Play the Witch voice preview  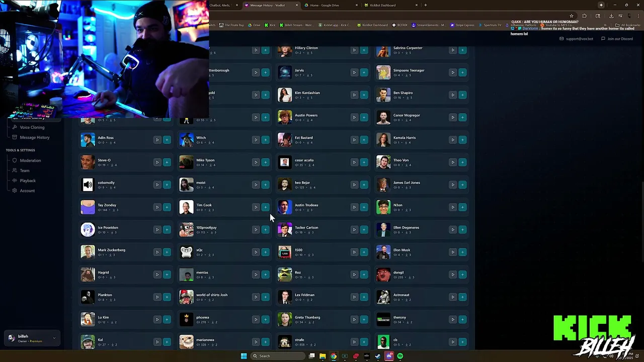pos(256,140)
